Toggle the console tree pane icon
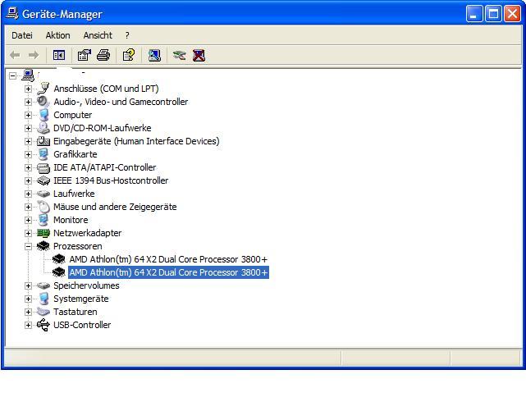526x420 pixels. click(x=59, y=55)
